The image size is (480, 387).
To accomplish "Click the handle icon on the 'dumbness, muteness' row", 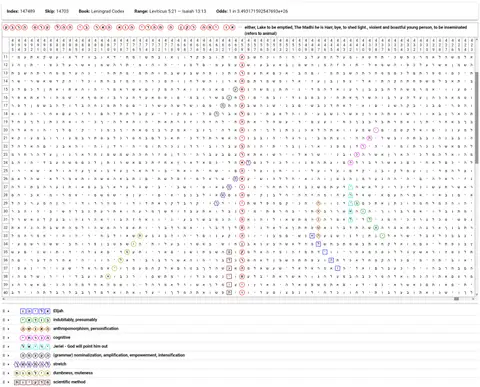I will point(4,373).
